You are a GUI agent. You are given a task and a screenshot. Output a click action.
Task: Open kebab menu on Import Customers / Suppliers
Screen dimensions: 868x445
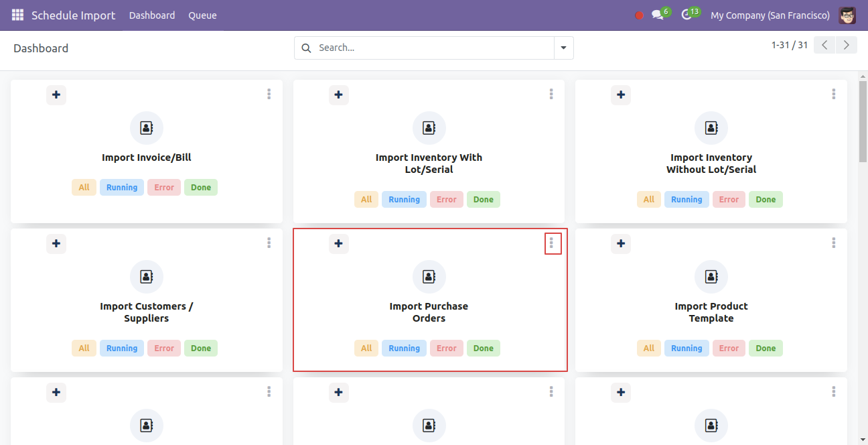269,243
